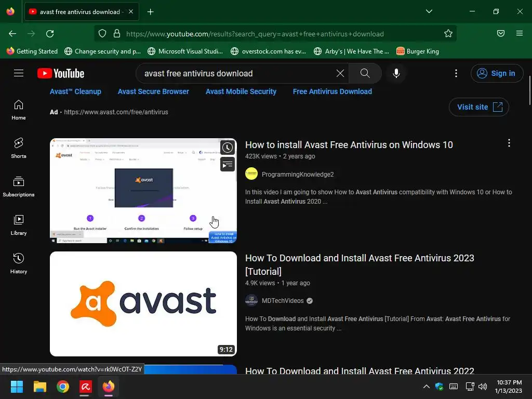532x399 pixels.
Task: Open History in the sidebar
Action: point(19,263)
